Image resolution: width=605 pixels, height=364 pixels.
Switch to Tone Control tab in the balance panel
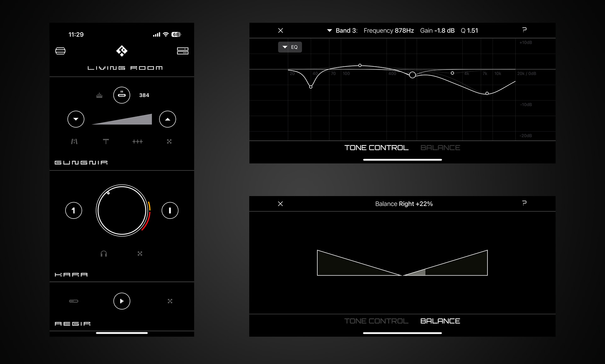(376, 321)
